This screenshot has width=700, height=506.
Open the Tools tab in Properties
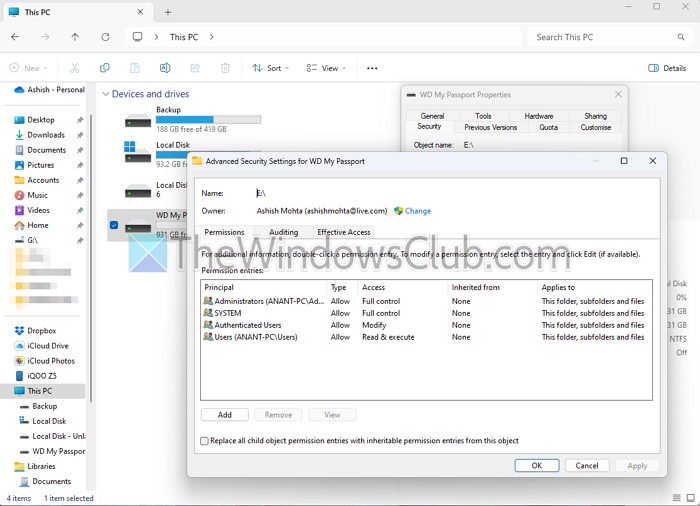click(x=483, y=116)
